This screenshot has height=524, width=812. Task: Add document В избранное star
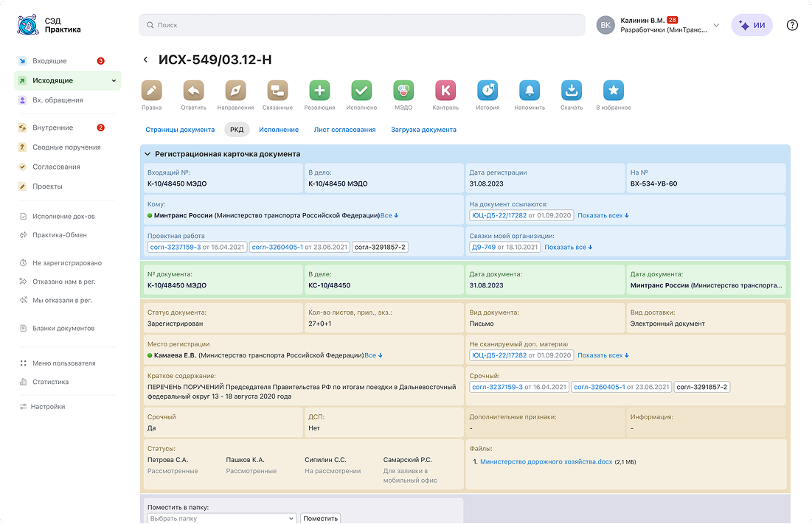click(x=614, y=91)
